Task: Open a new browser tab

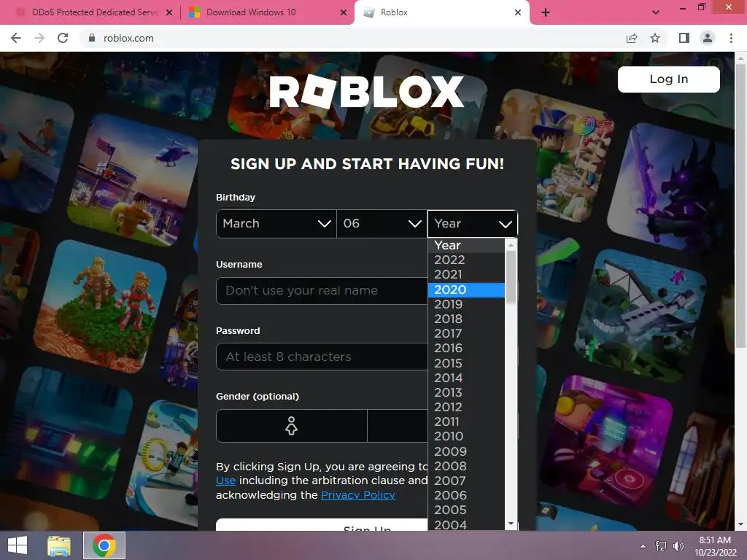Action: pyautogui.click(x=546, y=12)
